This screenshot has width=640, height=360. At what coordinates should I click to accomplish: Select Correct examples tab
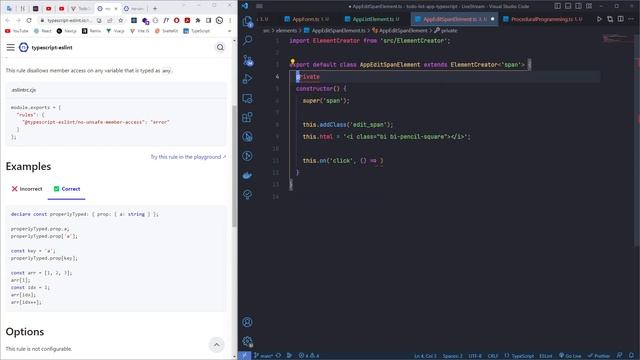click(x=67, y=189)
